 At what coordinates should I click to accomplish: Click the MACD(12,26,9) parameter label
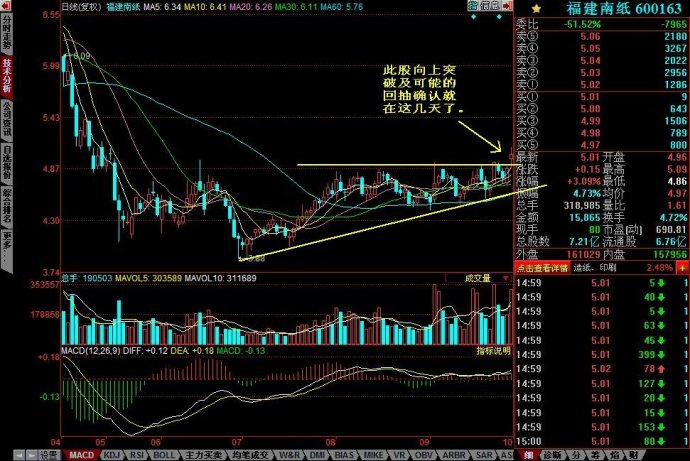click(91, 351)
